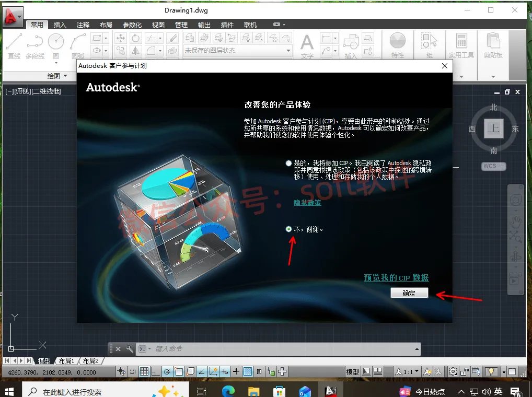Screen dimensions: 532x397
Task: Click the Text (文字) tool
Action: [307, 46]
